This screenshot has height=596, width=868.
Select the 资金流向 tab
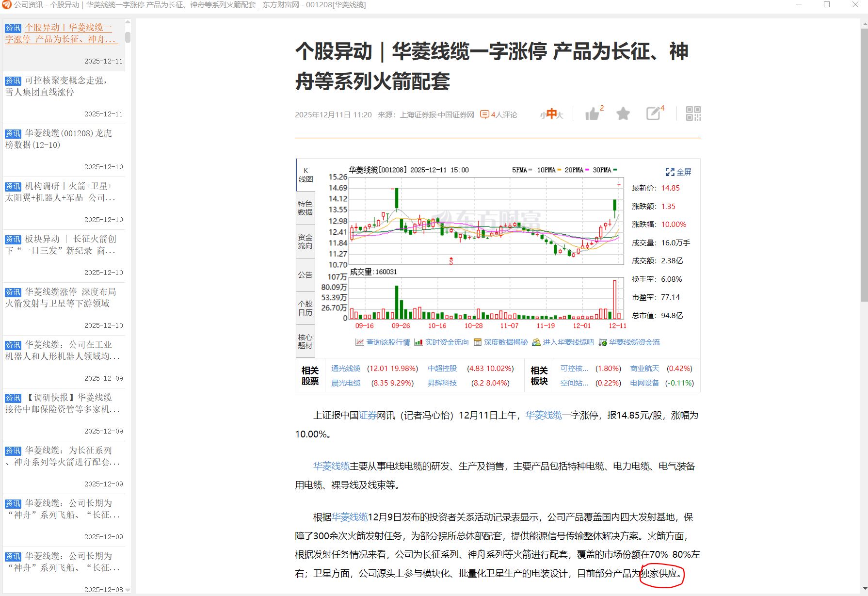coord(305,242)
